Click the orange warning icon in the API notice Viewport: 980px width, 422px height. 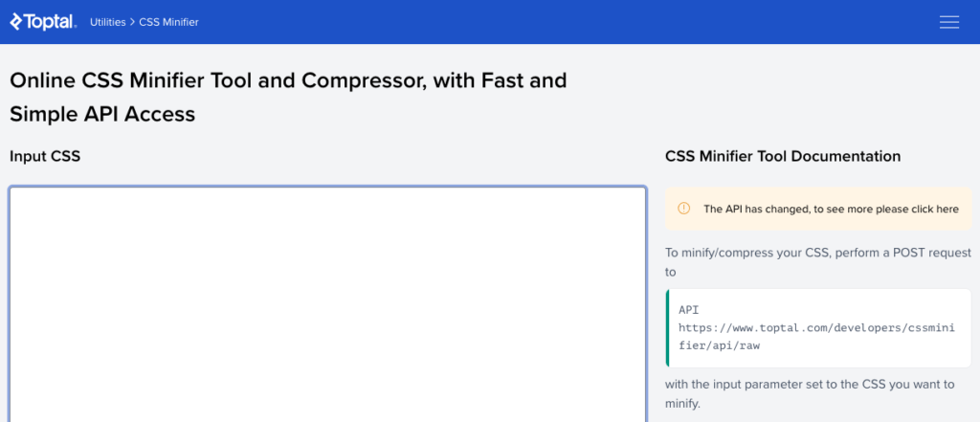coord(683,209)
